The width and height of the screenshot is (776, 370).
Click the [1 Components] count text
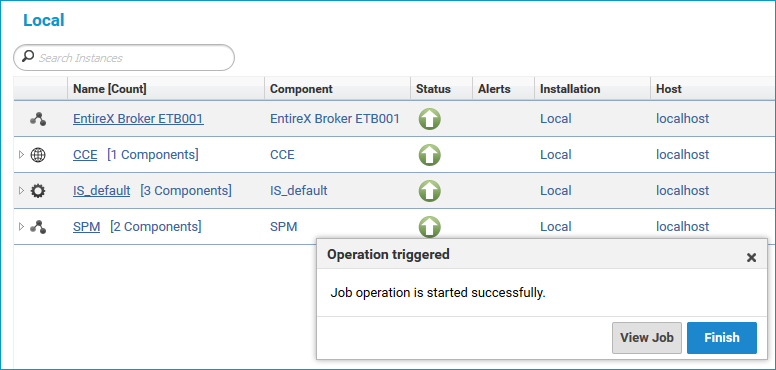[x=153, y=155]
